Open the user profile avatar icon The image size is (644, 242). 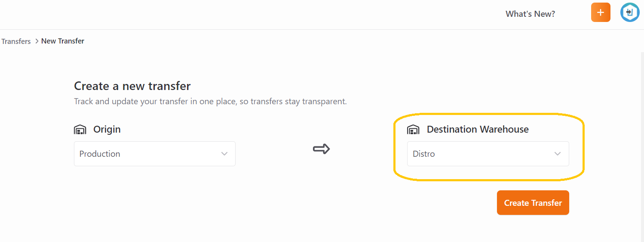pos(630,12)
